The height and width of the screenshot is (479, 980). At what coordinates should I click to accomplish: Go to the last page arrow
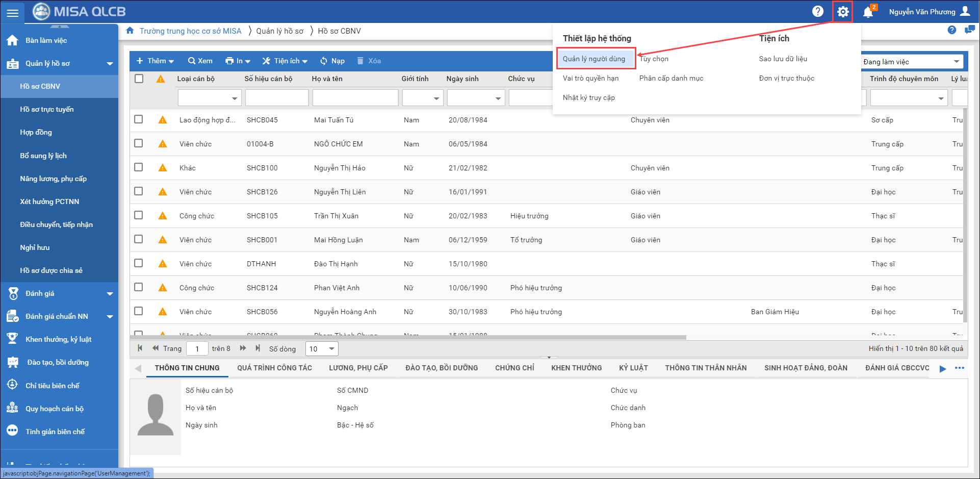pos(258,348)
